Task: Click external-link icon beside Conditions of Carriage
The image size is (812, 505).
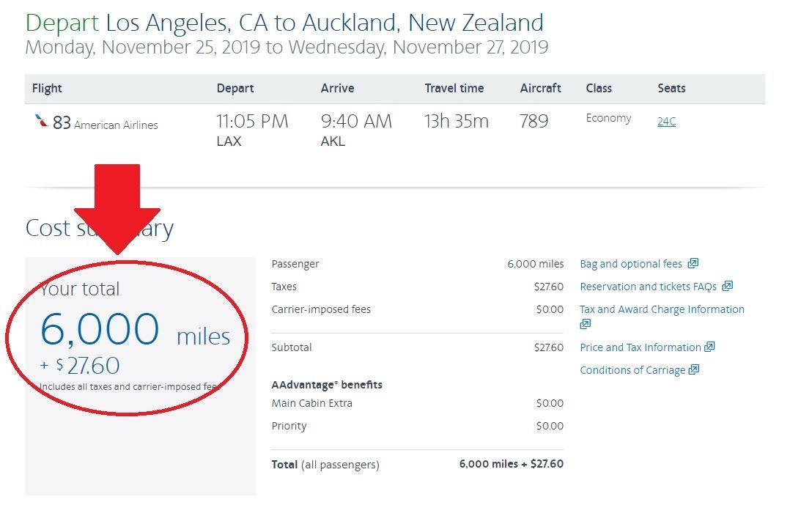Action: [694, 369]
